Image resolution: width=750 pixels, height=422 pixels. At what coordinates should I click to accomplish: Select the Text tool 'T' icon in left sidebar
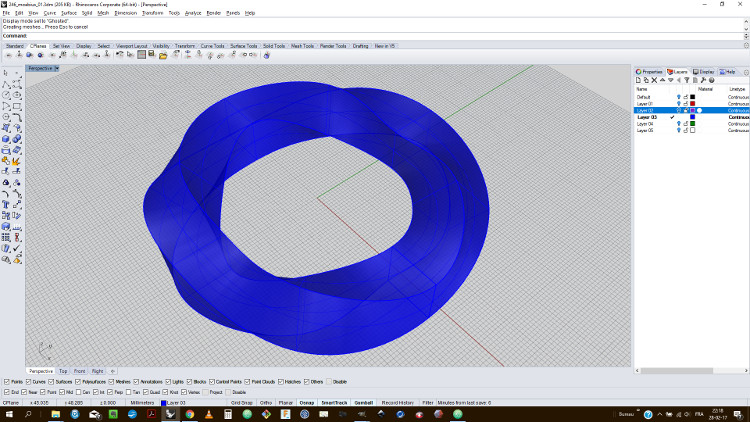pos(6,205)
